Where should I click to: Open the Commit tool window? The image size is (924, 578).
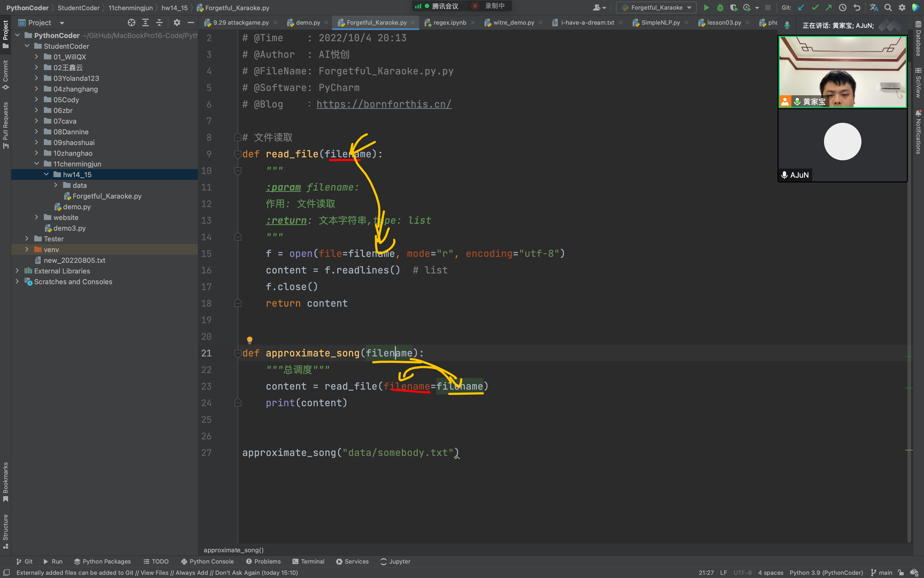pyautogui.click(x=5, y=75)
